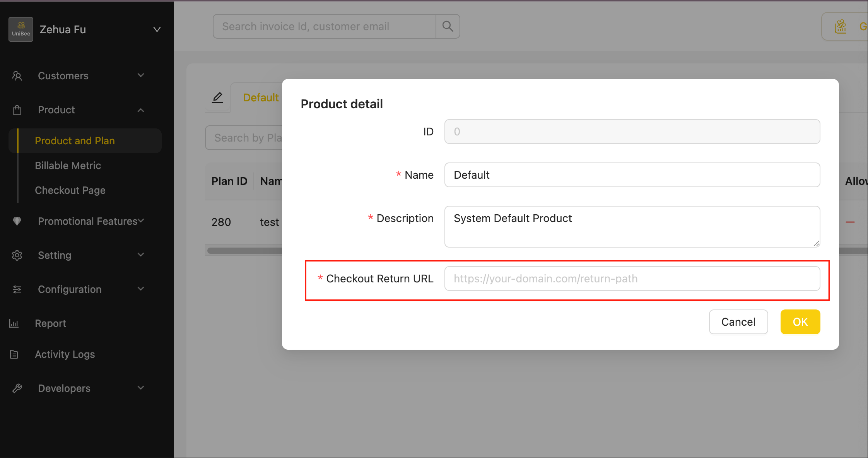This screenshot has height=458, width=868.
Task: Click the Cancel button
Action: [738, 321]
